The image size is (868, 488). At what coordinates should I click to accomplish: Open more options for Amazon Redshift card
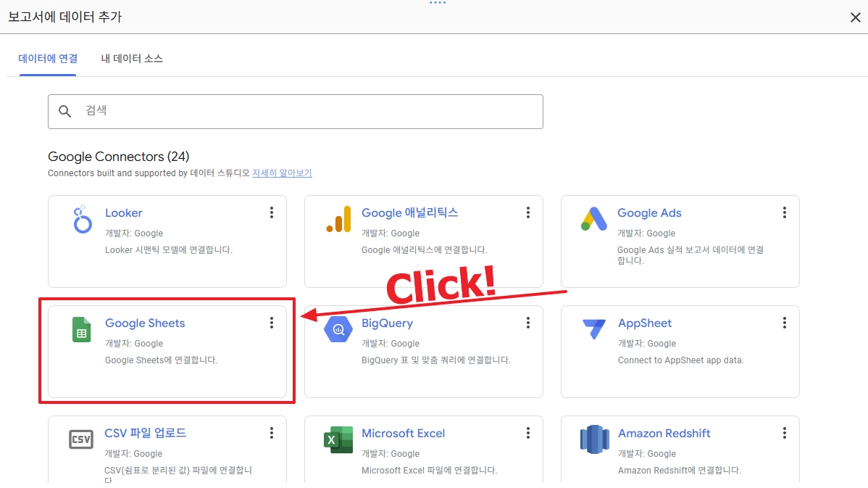[785, 433]
